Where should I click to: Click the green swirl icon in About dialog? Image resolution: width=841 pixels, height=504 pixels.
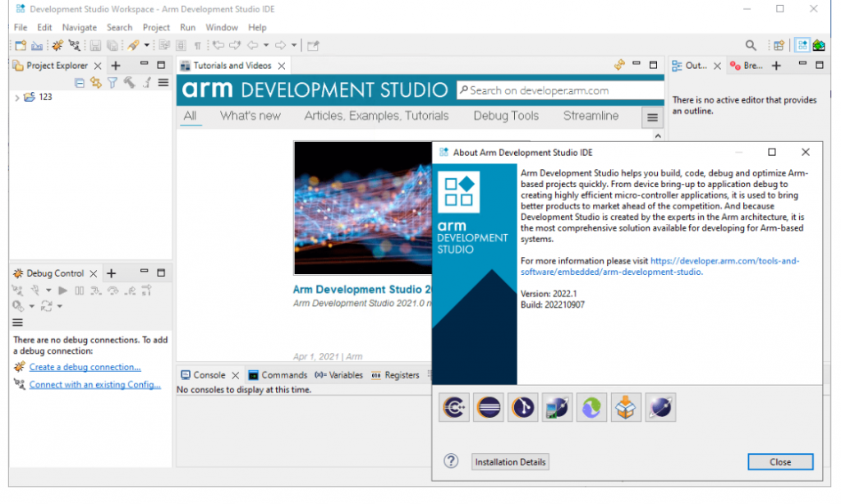[x=591, y=407]
